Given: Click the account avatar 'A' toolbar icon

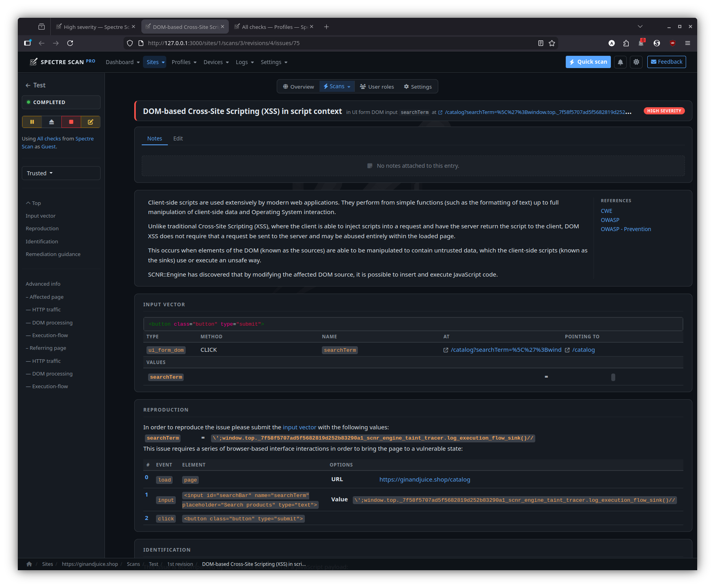Looking at the screenshot, I should tap(612, 43).
